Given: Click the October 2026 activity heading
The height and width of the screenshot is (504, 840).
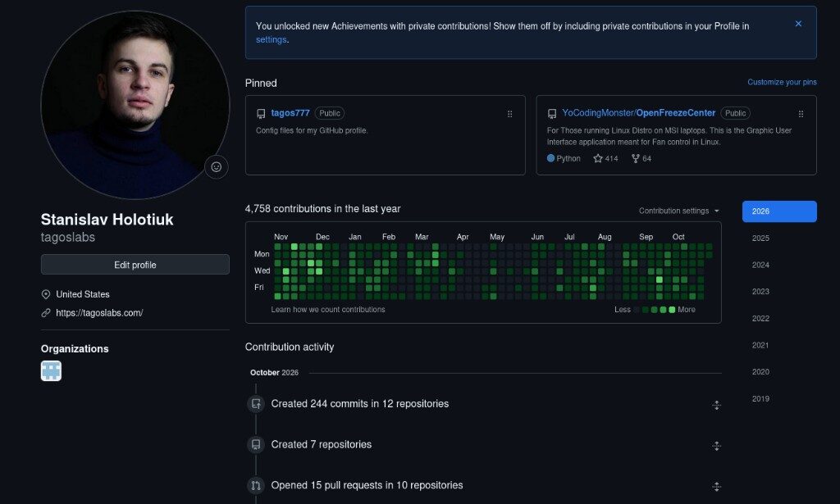Looking at the screenshot, I should pos(274,372).
